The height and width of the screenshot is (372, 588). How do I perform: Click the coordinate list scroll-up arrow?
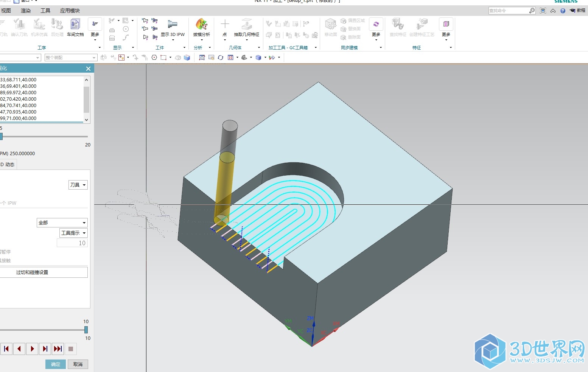point(87,80)
